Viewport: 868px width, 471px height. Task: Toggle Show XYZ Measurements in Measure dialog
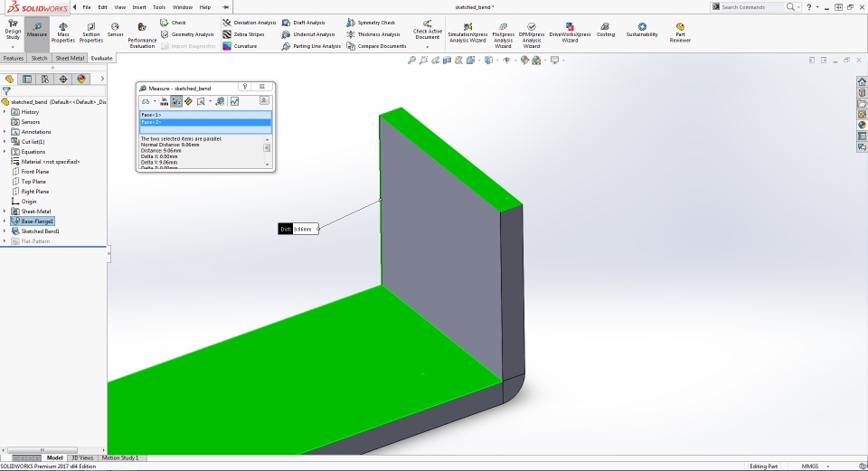tap(176, 101)
